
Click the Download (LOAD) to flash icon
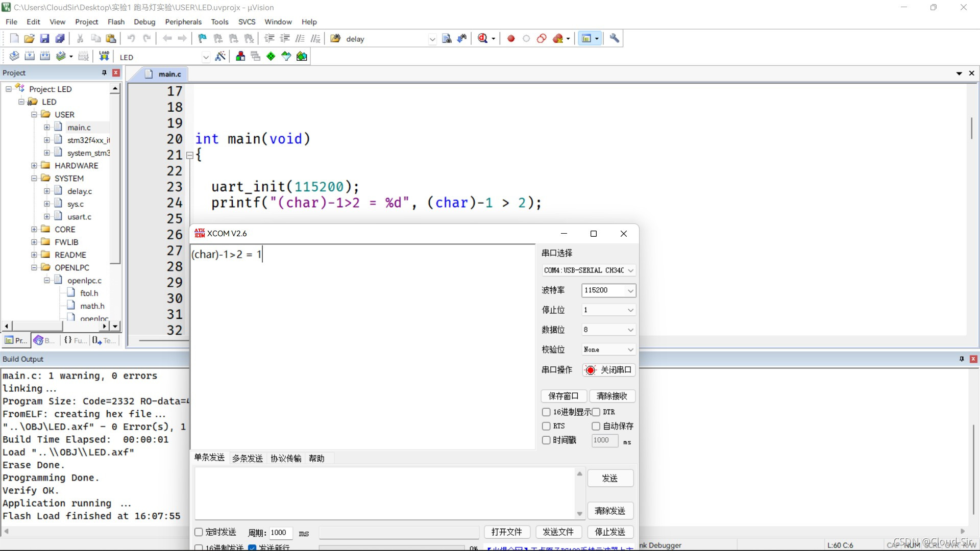104,56
